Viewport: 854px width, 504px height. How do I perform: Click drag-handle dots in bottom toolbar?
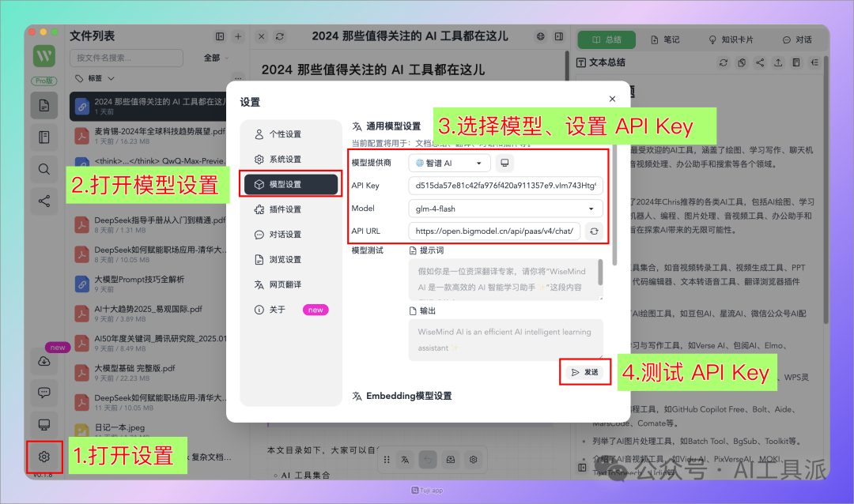tap(387, 460)
